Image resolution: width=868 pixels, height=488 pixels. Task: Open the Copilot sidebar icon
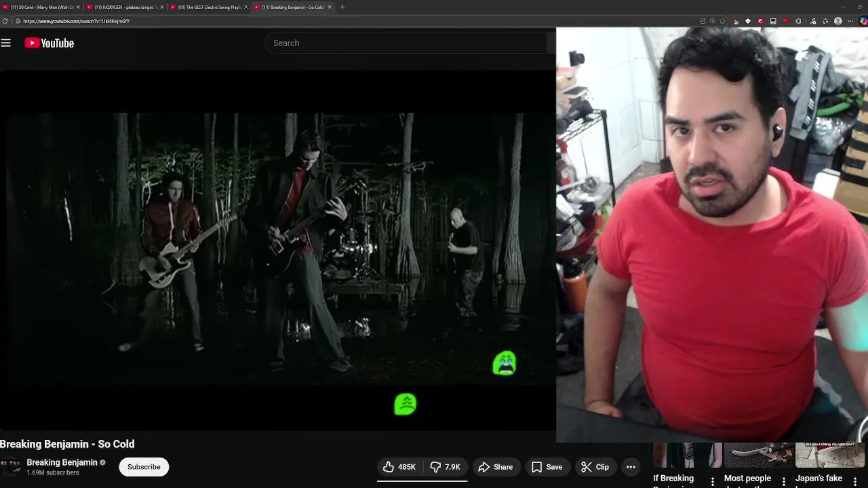[x=863, y=21]
